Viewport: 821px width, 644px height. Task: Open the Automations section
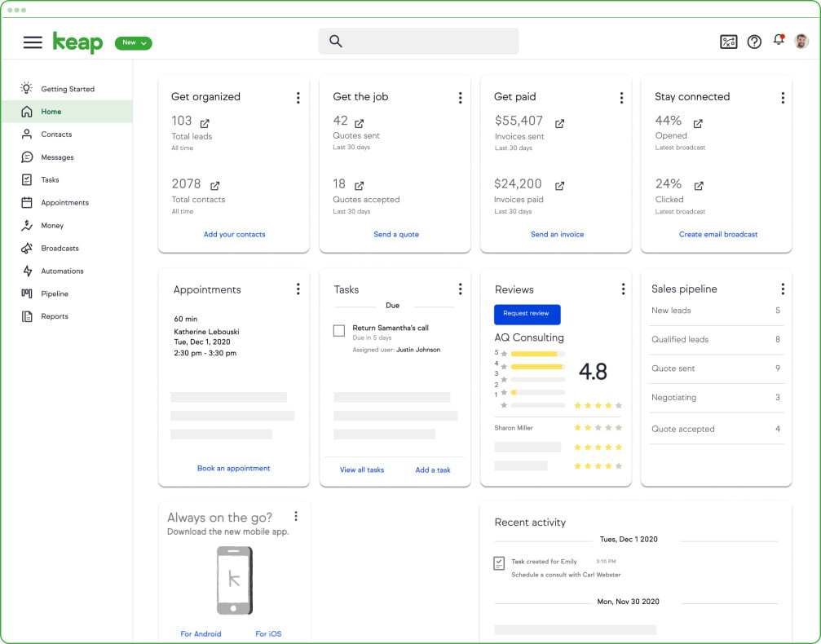pyautogui.click(x=63, y=271)
